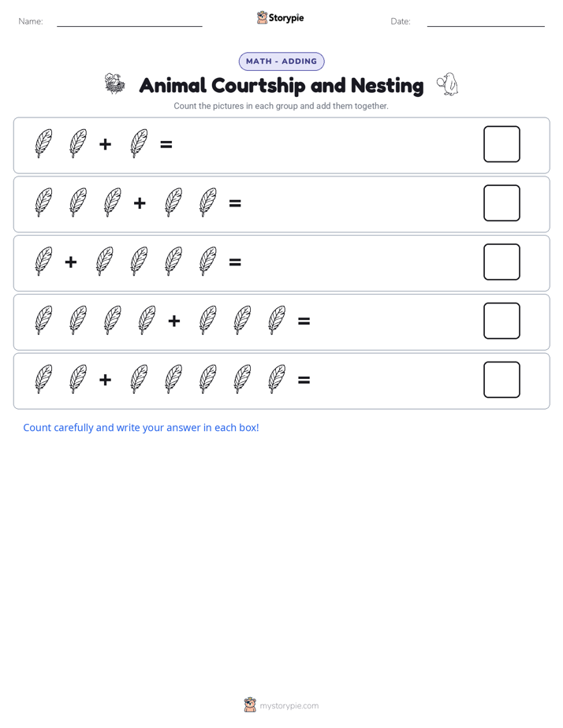The image size is (563, 728).
Task: Click the first feather in first row
Action: 43,143
